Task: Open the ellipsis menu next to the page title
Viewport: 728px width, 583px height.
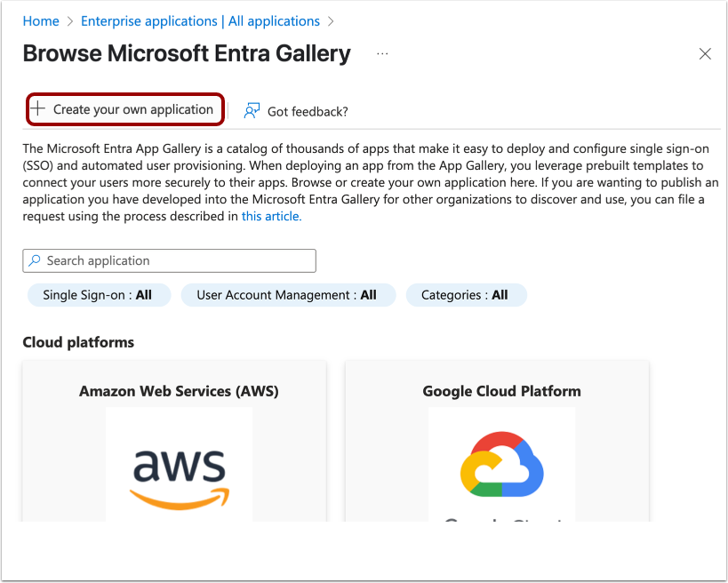Action: [382, 53]
